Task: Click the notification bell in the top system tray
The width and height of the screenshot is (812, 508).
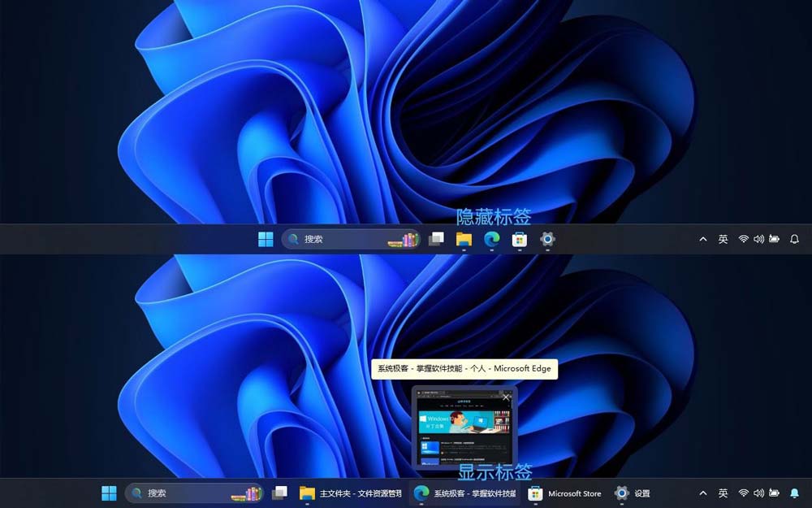Action: [795, 239]
